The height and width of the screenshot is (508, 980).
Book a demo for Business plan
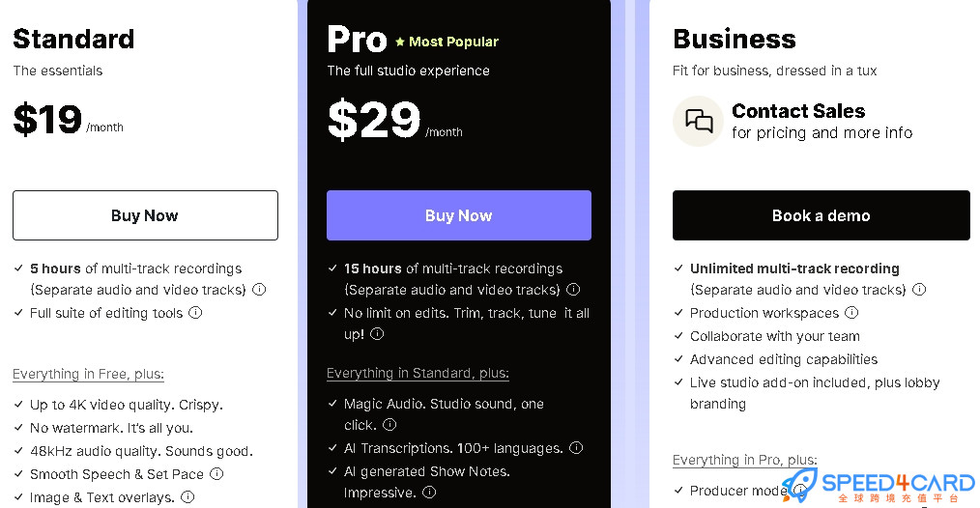(821, 215)
